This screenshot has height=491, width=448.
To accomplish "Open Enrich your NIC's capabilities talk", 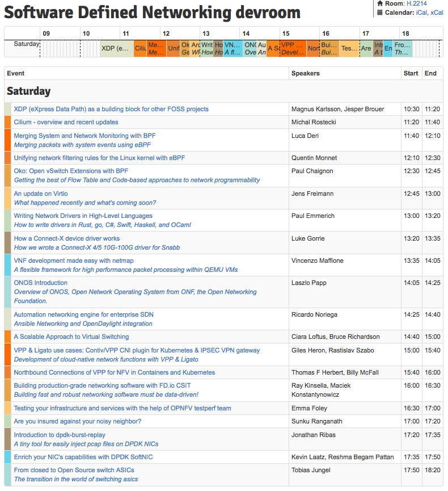I will tap(83, 457).
